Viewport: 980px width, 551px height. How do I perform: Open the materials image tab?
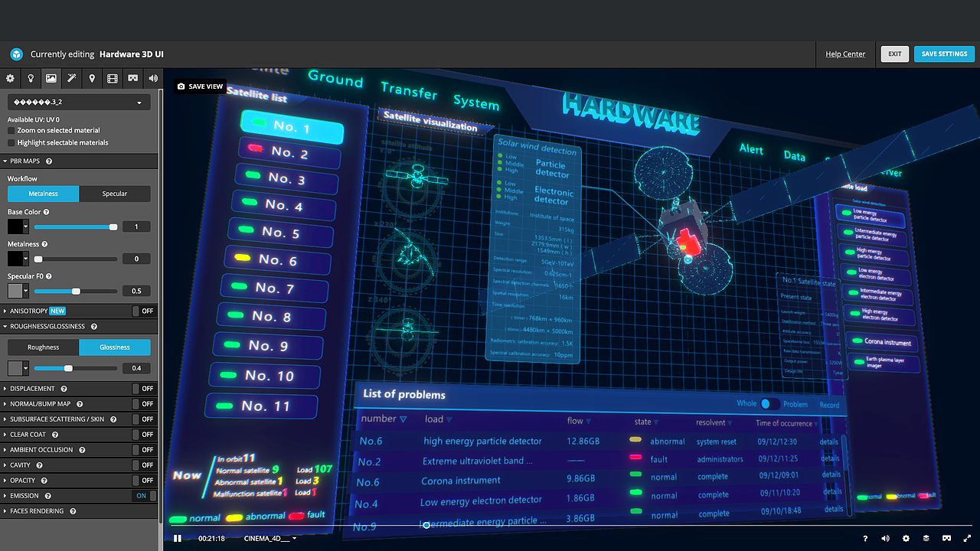pyautogui.click(x=51, y=78)
